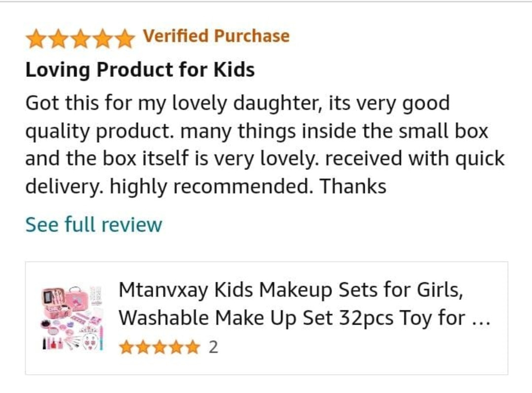Click the second orange star of the review rating
Image resolution: width=532 pixels, height=393 pixels.
coord(58,38)
